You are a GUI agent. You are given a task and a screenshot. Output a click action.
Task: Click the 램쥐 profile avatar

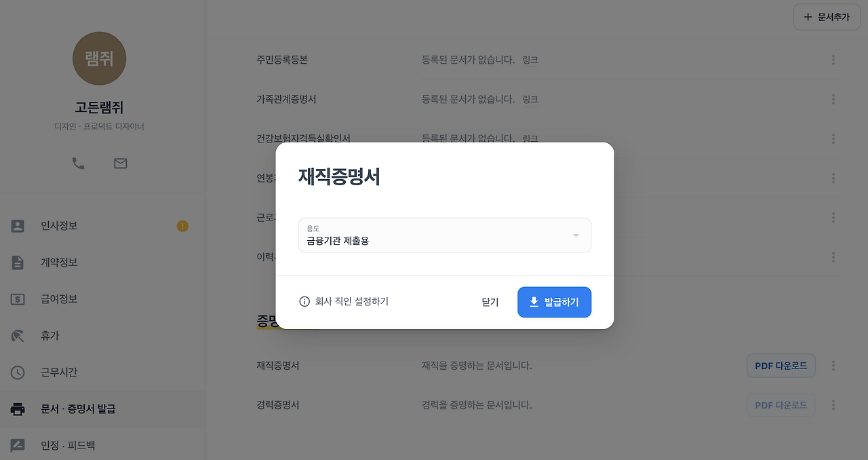[x=99, y=58]
